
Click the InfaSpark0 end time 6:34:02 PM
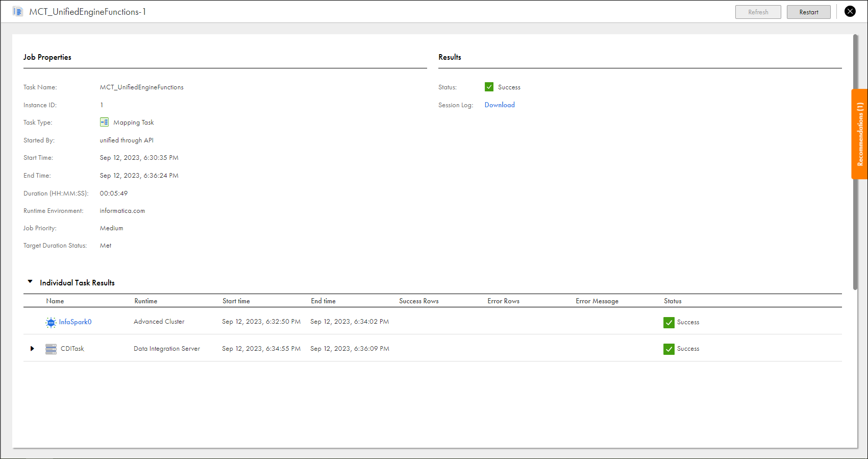click(x=350, y=322)
